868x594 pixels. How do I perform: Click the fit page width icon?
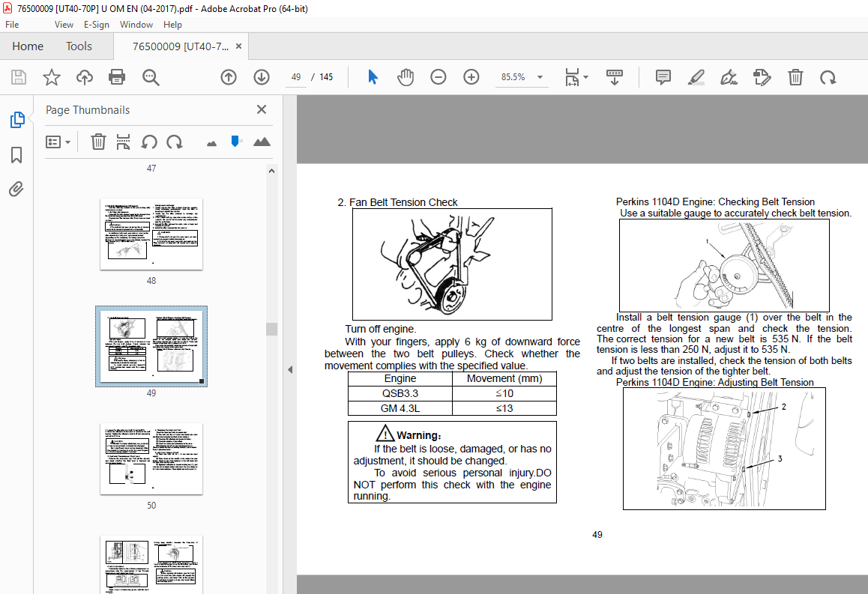(x=572, y=77)
